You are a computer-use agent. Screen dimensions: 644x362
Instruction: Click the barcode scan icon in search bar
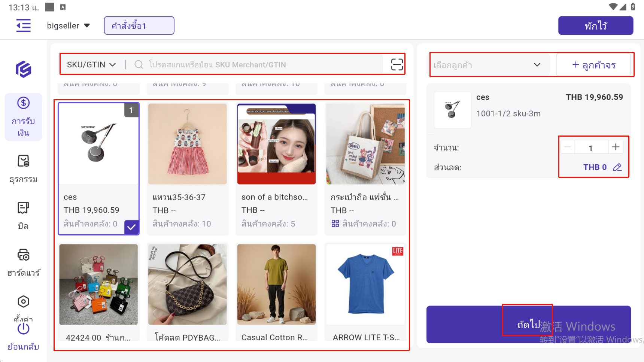coord(397,64)
